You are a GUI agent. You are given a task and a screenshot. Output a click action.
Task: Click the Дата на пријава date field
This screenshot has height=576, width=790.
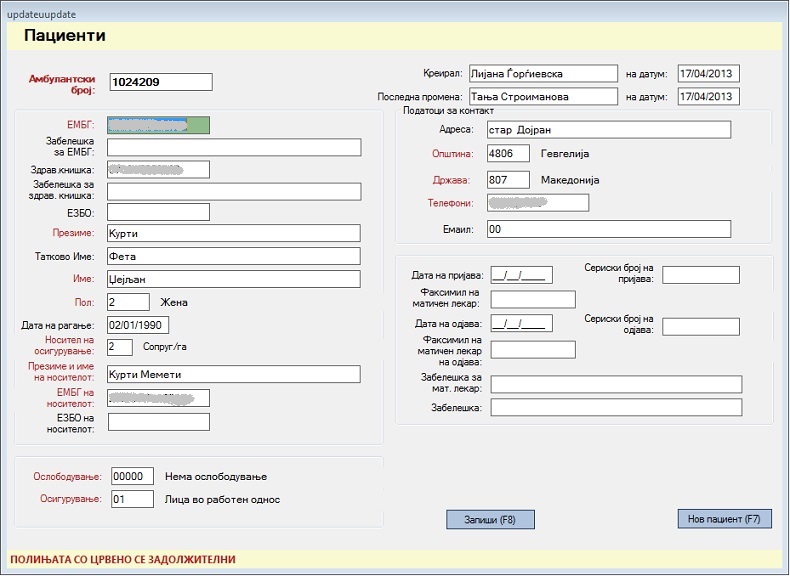coord(521,275)
